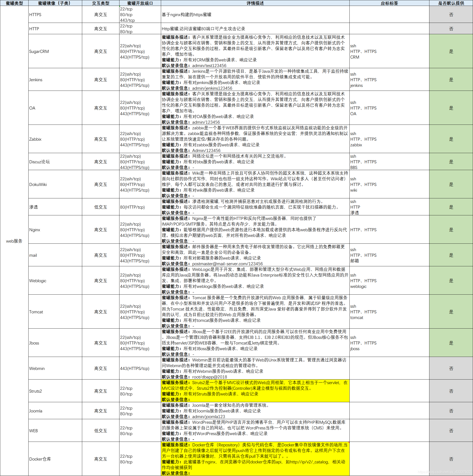
Task: Select the Struts2 name cell
Action: (55, 391)
